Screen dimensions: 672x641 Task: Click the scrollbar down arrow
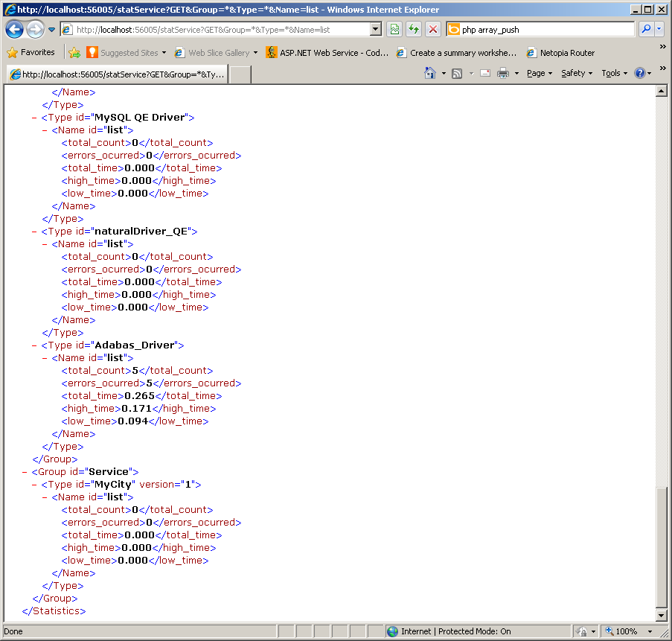(662, 615)
